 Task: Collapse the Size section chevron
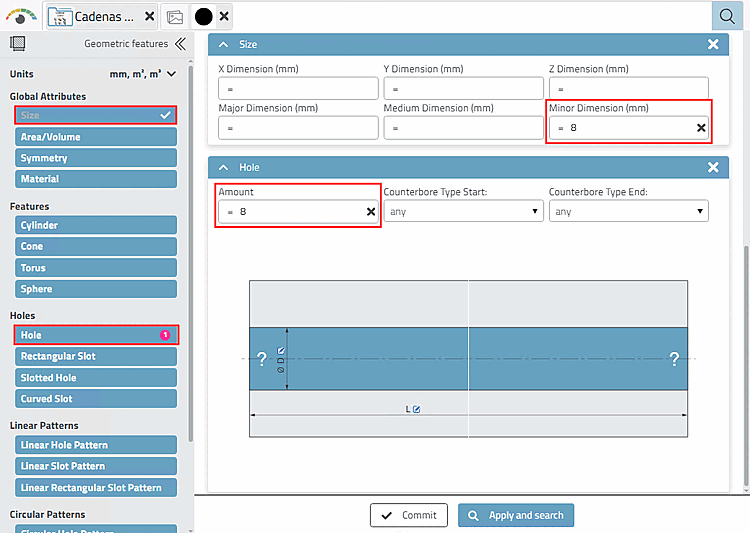pyautogui.click(x=223, y=44)
